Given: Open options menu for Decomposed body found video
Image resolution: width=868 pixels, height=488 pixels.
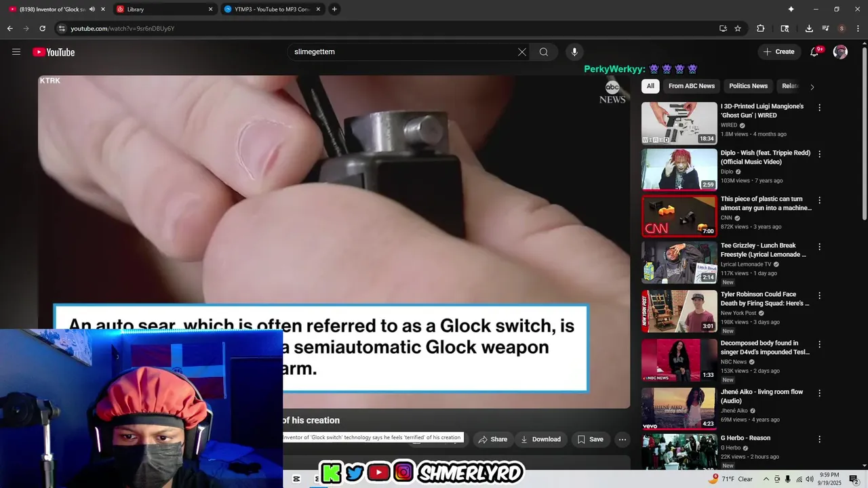Looking at the screenshot, I should click(819, 344).
